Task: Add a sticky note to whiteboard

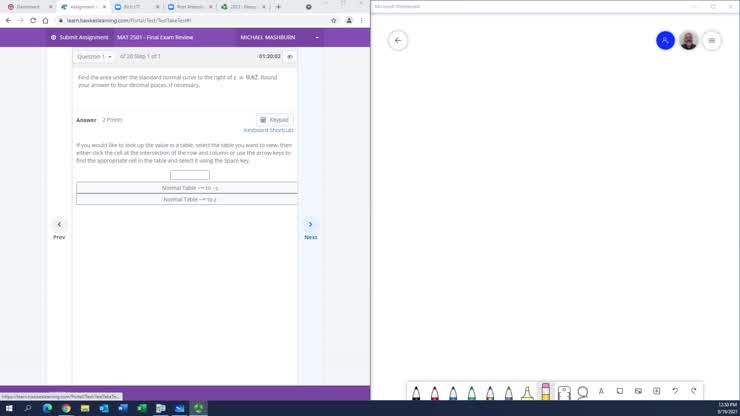Action: [620, 391]
